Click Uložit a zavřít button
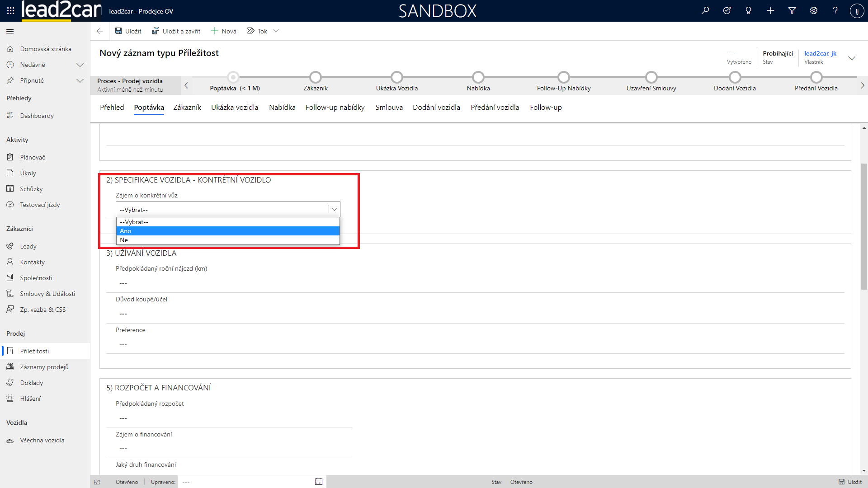Viewport: 868px width, 488px height. coord(176,31)
